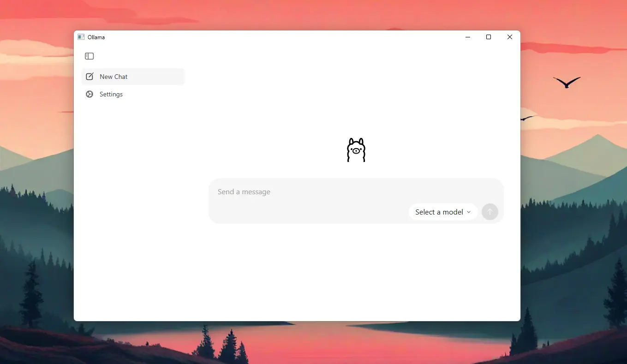Start a New Chat
Image resolution: width=627 pixels, height=364 pixels.
[133, 77]
